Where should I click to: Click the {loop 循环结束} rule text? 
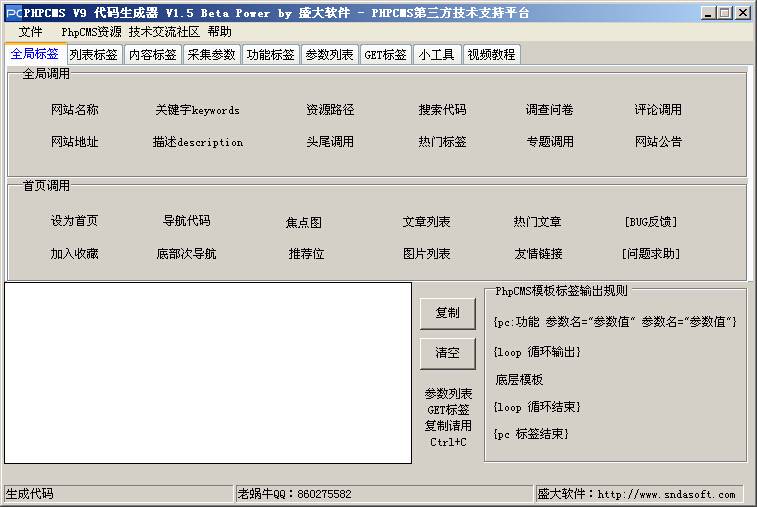[x=537, y=407]
